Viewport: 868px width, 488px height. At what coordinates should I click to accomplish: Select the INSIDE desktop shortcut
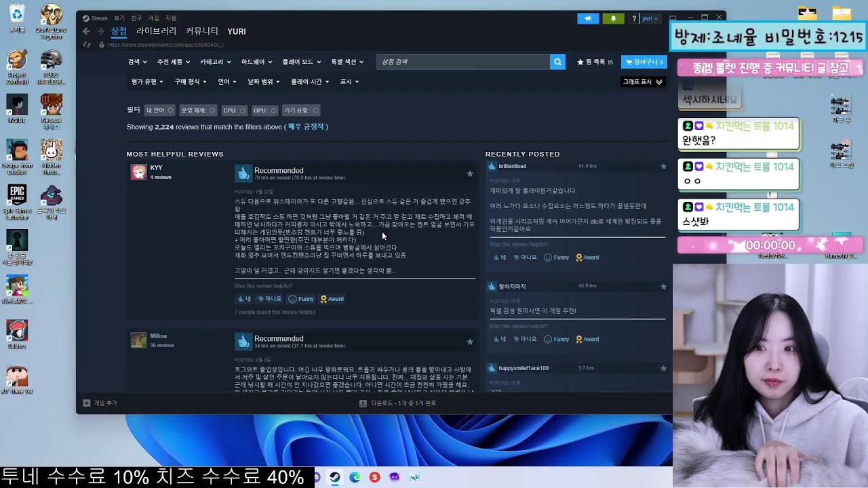tap(17, 108)
